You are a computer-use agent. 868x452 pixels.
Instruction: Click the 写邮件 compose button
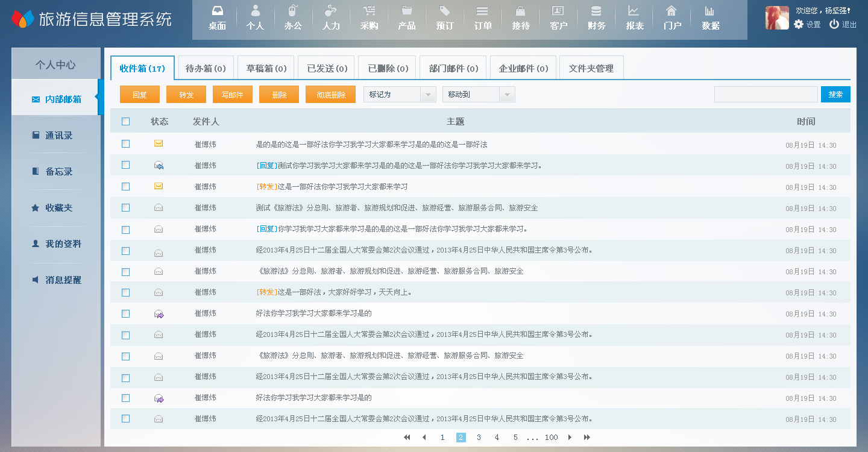pyautogui.click(x=233, y=95)
